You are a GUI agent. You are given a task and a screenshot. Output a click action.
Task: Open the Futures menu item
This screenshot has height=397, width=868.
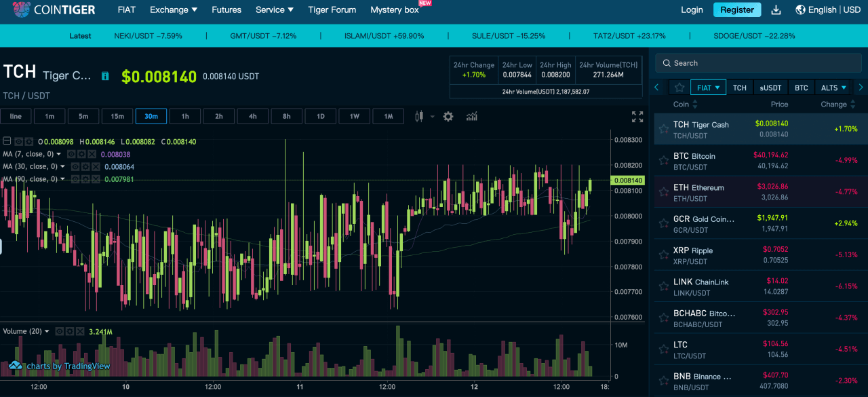(x=226, y=10)
